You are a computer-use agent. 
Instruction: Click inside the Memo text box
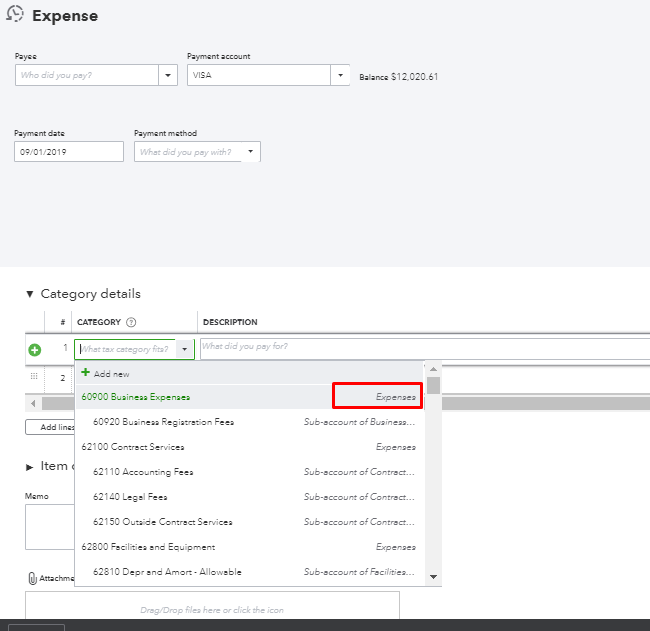click(x=49, y=526)
